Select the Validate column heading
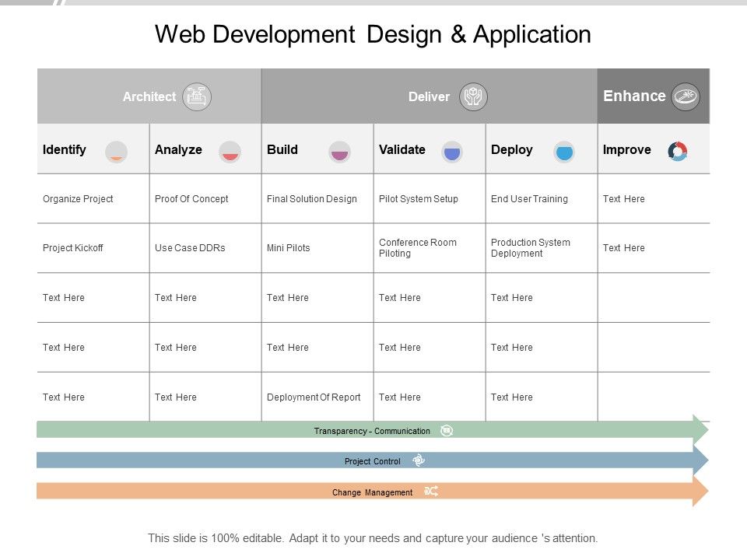The height and width of the screenshot is (560, 747). point(402,149)
